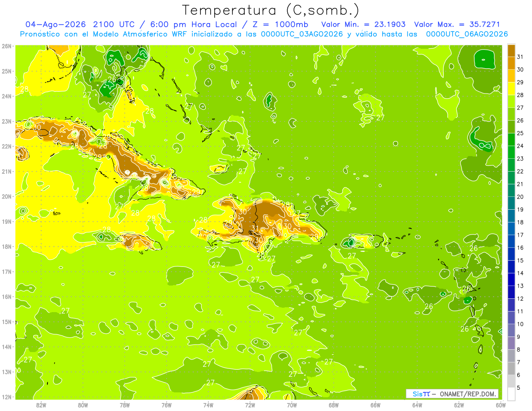Click legend value 22 on color bar

click(520, 171)
